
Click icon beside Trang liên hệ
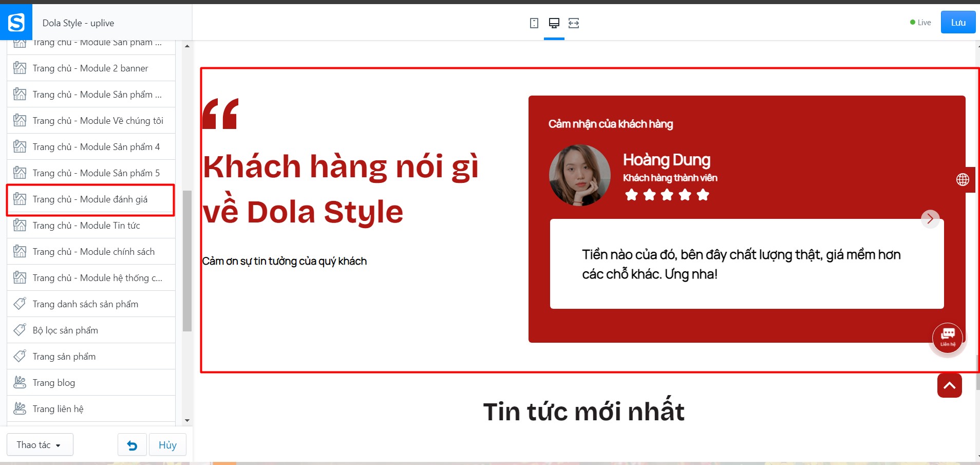coord(20,408)
